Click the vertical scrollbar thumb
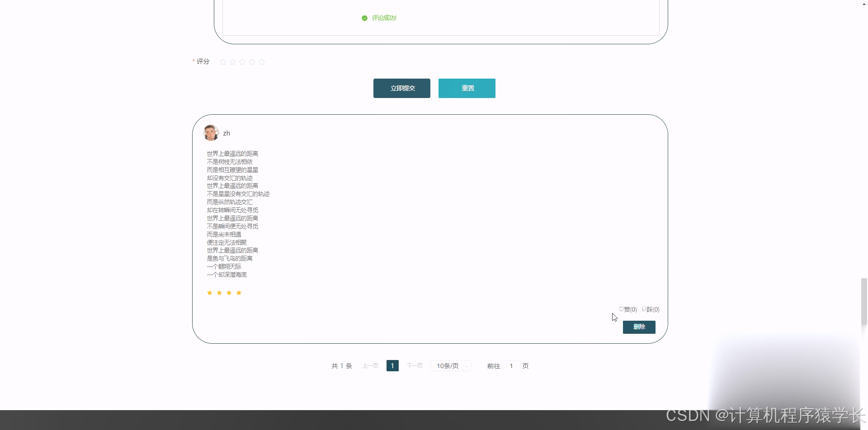Screen dimensions: 868x430 click(x=864, y=302)
